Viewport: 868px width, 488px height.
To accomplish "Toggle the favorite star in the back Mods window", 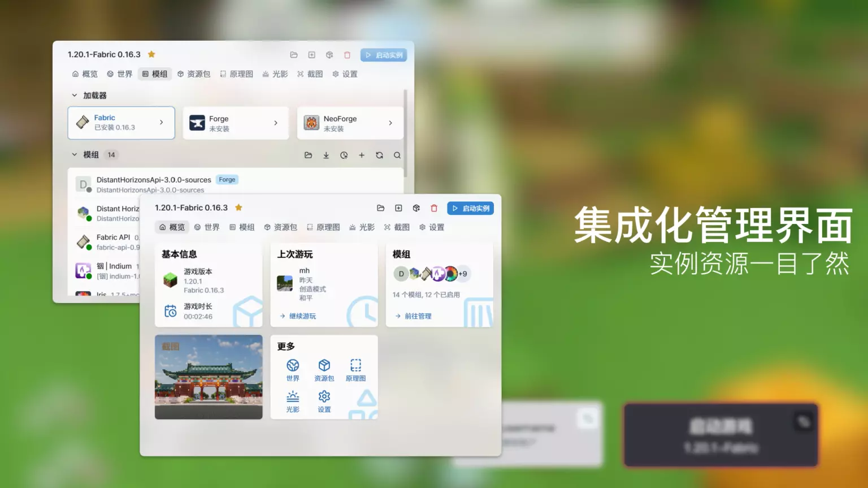I will click(x=151, y=54).
